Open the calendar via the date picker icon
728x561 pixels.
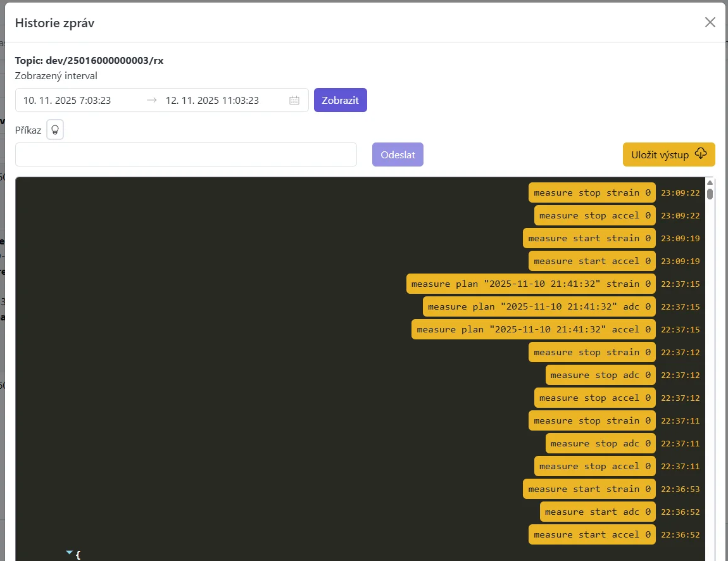294,99
